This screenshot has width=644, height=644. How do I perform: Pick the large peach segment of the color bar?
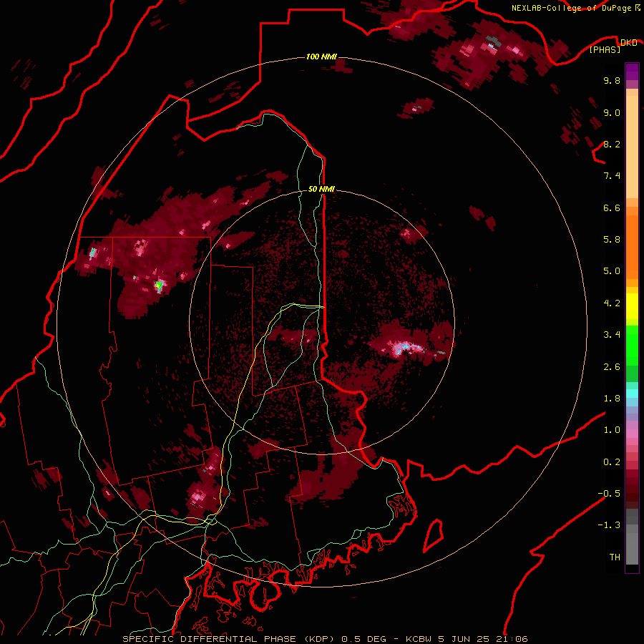coord(632,147)
